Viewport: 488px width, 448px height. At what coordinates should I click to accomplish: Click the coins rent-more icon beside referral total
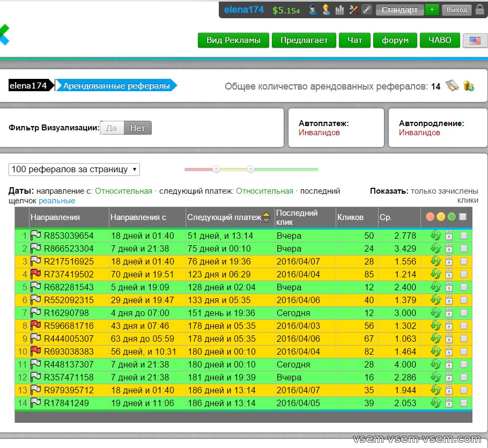click(x=468, y=86)
